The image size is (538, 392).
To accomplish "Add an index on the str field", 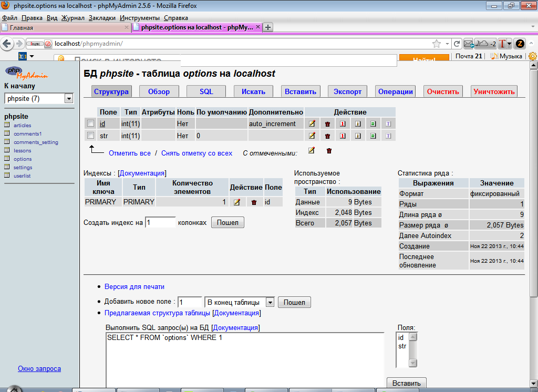I will coord(358,136).
